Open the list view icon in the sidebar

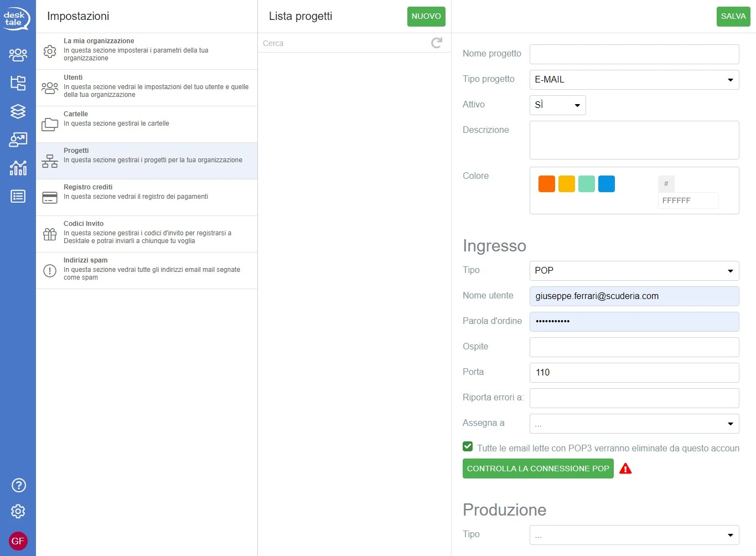point(18,196)
